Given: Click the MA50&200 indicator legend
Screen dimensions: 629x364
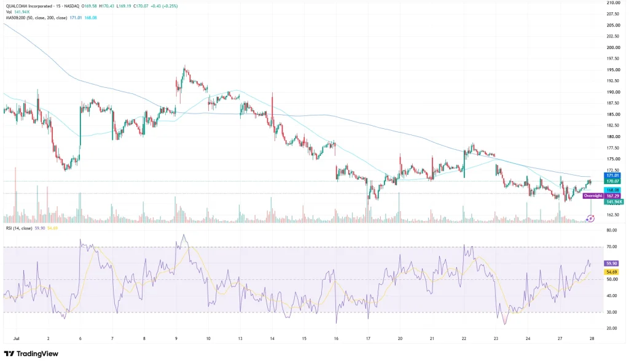Looking at the screenshot, I should click(36, 18).
